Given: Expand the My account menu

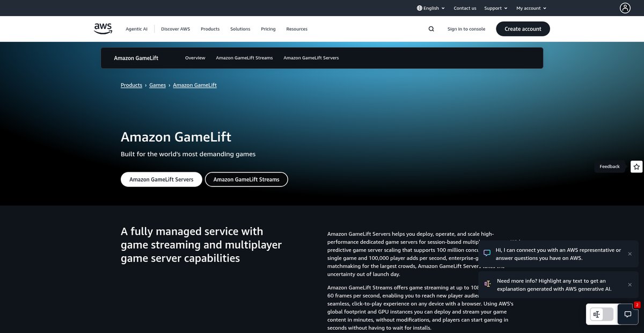Looking at the screenshot, I should coord(531,8).
